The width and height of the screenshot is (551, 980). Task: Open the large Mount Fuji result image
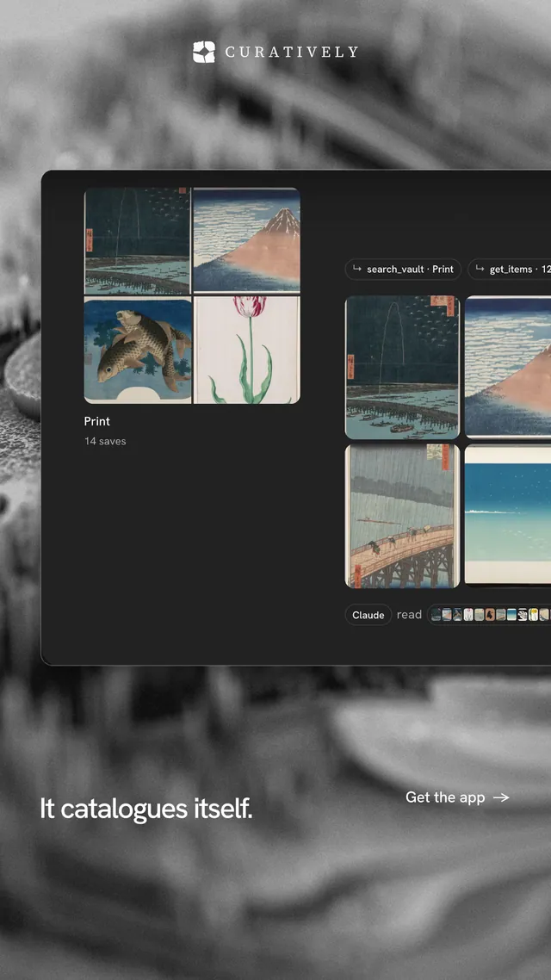[x=508, y=368]
